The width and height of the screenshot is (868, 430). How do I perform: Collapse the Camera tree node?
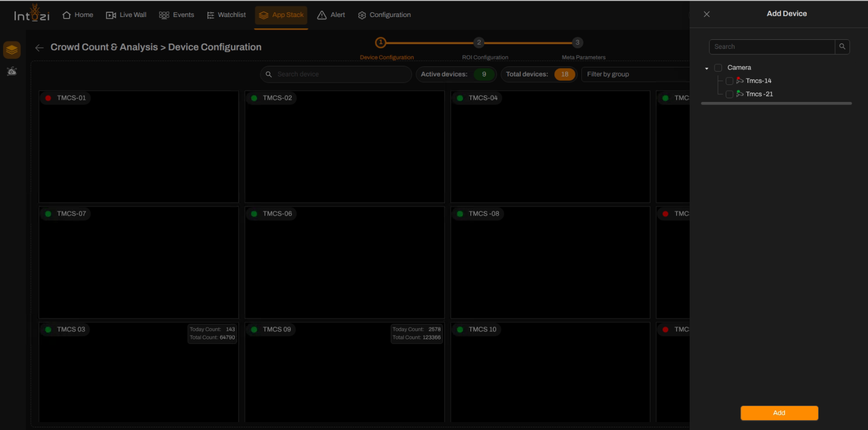click(x=707, y=68)
